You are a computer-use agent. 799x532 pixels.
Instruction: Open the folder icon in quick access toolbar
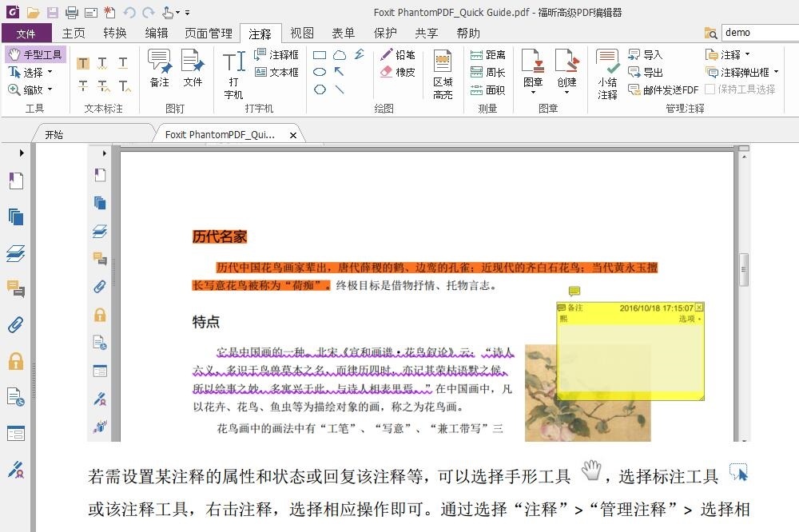click(x=33, y=12)
